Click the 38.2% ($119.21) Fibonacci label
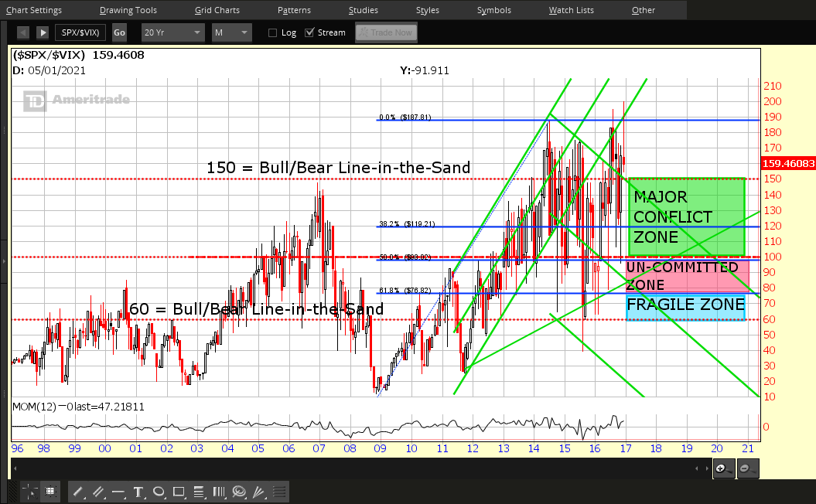The width and height of the screenshot is (816, 504). pyautogui.click(x=407, y=224)
